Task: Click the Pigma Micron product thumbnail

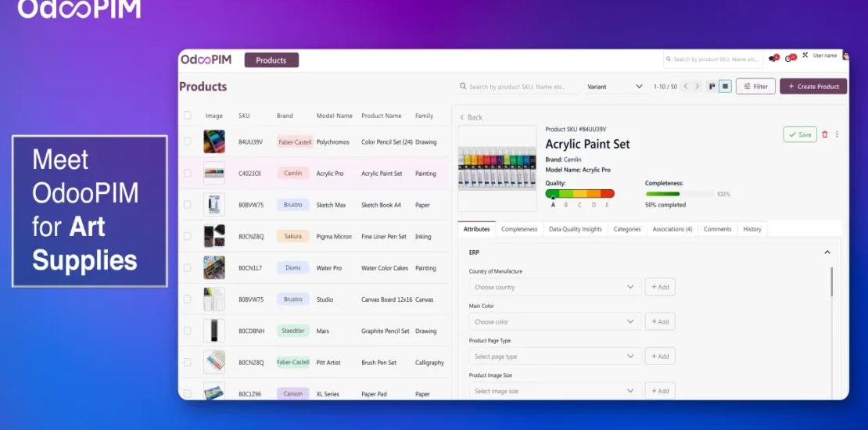Action: click(214, 236)
